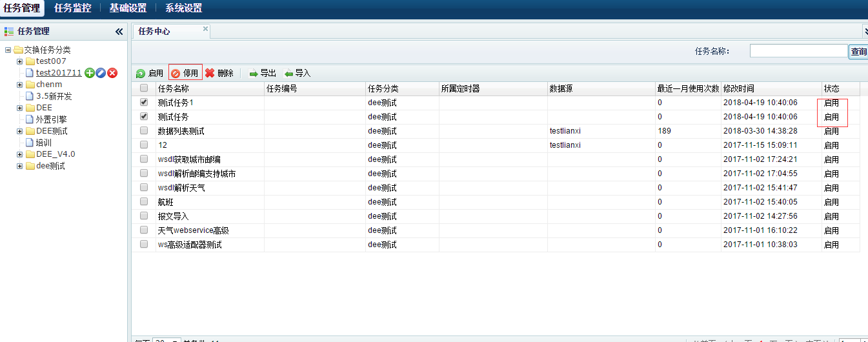Viewport: 868px width, 342px height.
Task: Uncheck the 测试任务1 row checkbox
Action: click(144, 102)
